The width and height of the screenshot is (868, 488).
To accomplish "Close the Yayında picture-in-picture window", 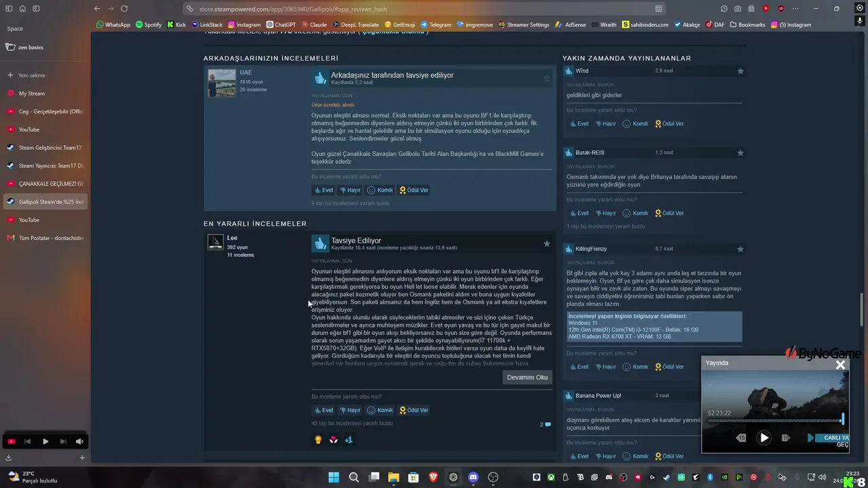I will pos(840,365).
